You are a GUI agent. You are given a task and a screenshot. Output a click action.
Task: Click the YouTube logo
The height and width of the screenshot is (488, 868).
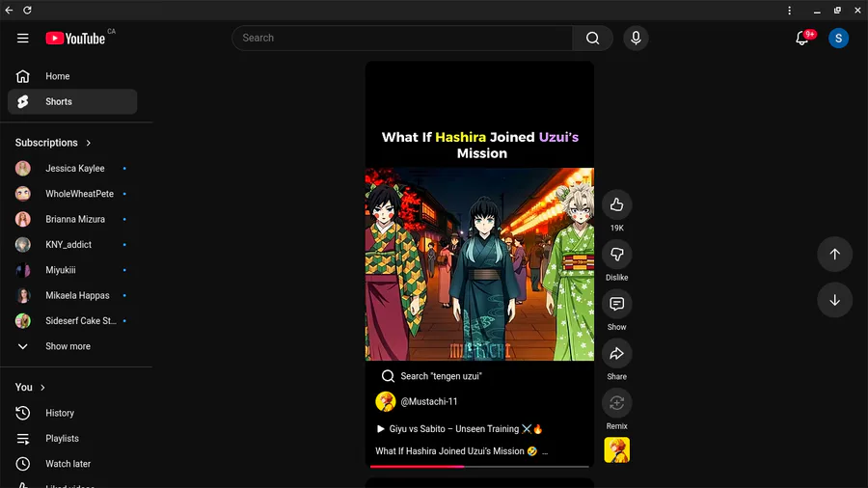click(75, 39)
